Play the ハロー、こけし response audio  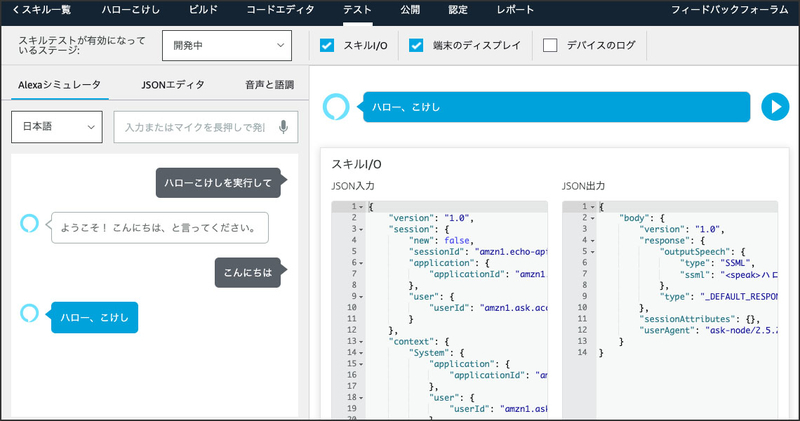[775, 107]
